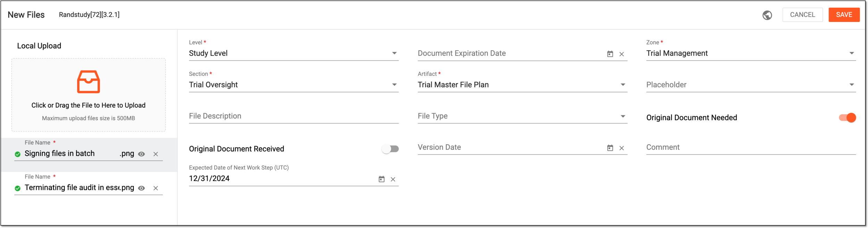Edit the Signing files in batch file name
The height and width of the screenshot is (228, 868).
pyautogui.click(x=71, y=154)
